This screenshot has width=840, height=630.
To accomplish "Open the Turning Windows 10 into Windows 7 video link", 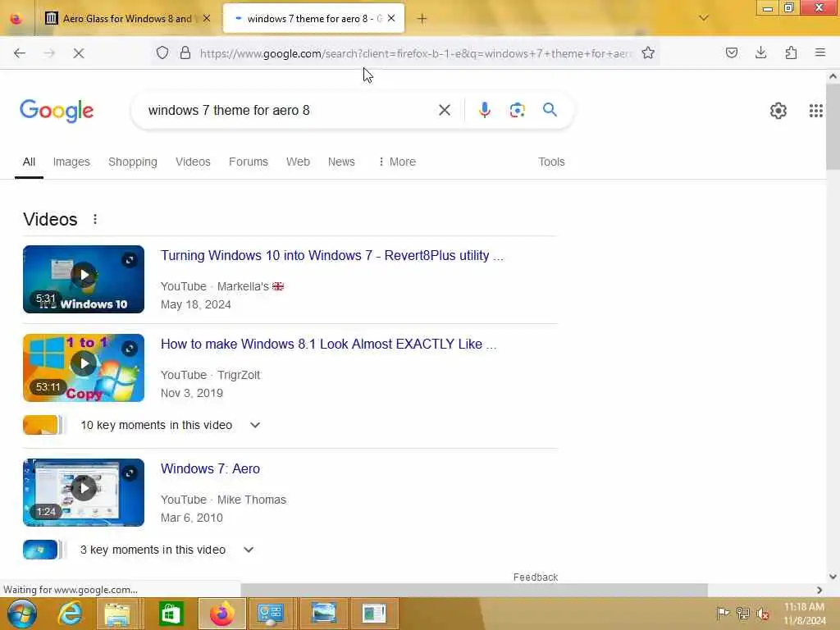I will click(x=332, y=256).
